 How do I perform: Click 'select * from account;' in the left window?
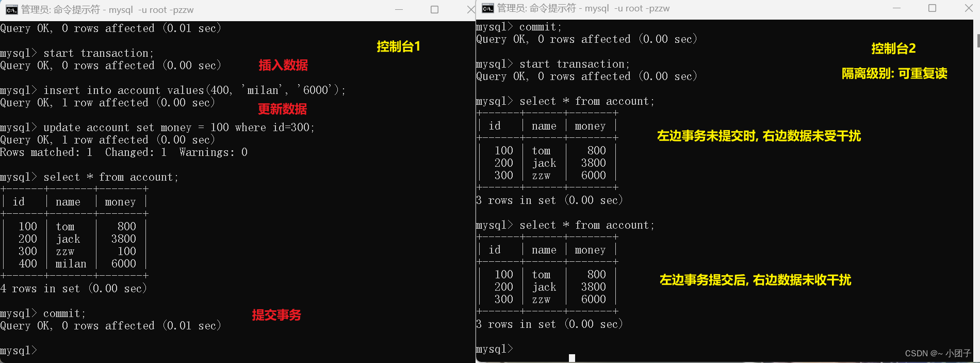(111, 177)
